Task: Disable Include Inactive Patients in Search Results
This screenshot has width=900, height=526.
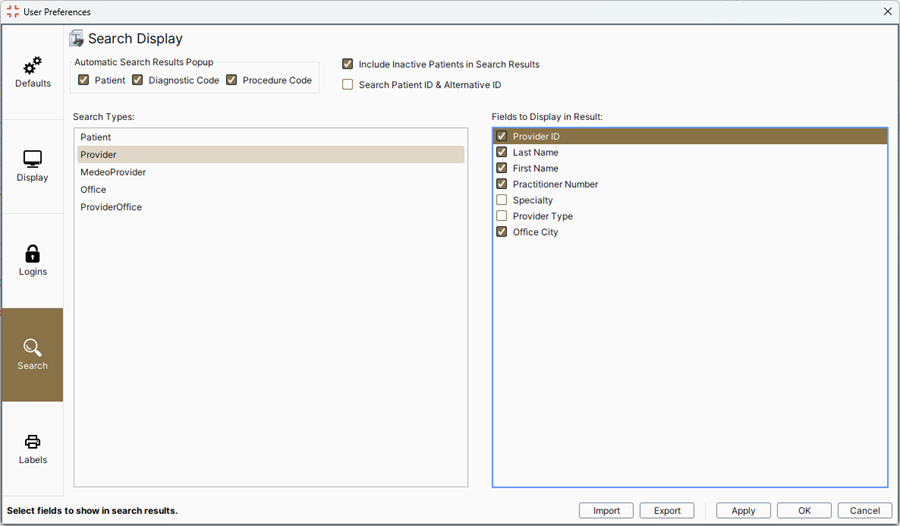Action: coord(348,64)
